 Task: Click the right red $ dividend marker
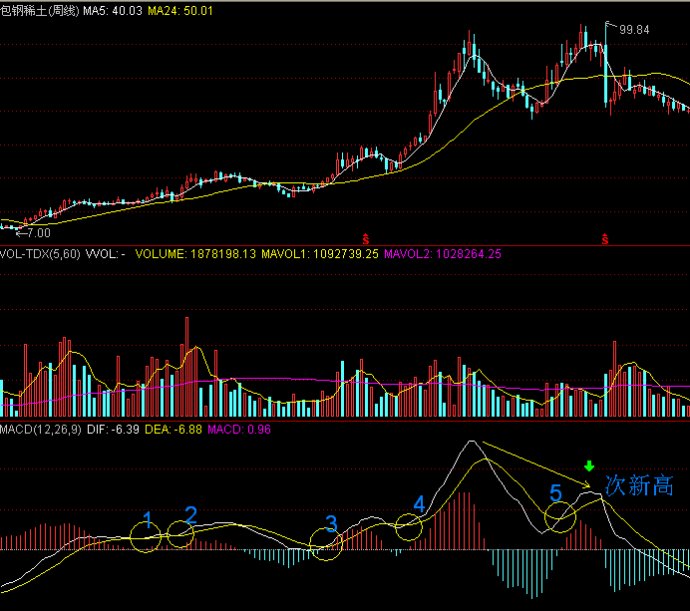point(604,239)
